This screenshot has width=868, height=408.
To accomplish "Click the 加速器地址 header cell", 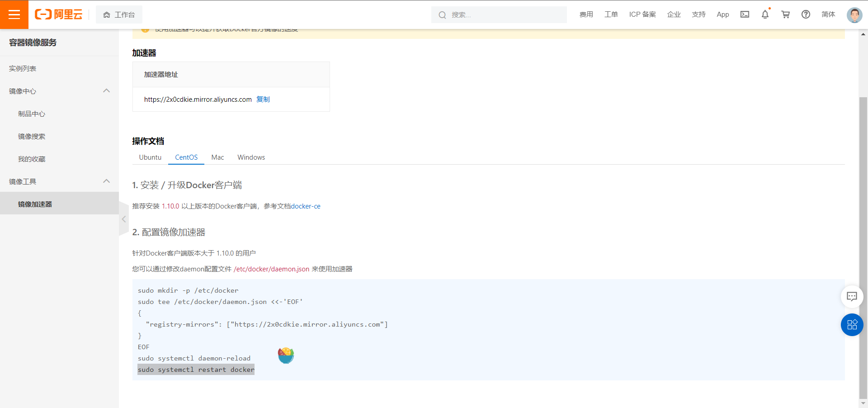I will pos(231,75).
